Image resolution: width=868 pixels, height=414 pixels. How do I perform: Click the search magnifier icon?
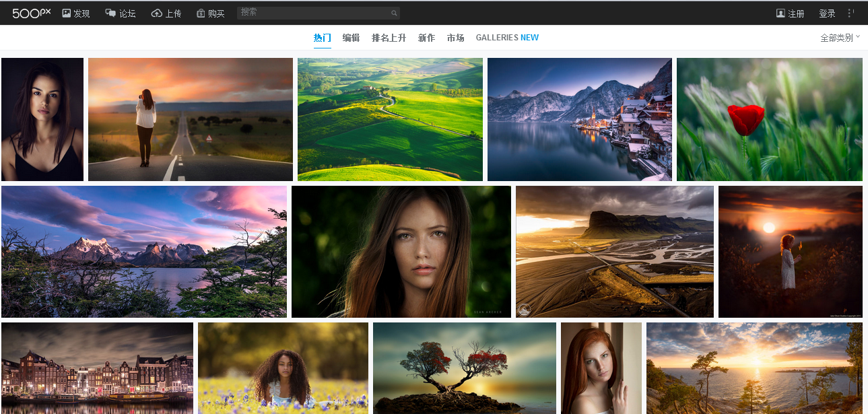(394, 13)
